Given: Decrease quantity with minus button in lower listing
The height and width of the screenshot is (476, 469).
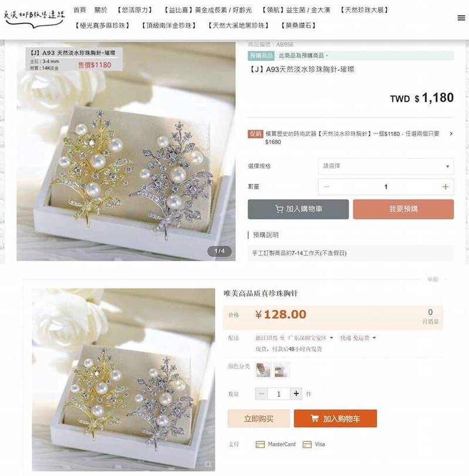Looking at the screenshot, I should [261, 394].
